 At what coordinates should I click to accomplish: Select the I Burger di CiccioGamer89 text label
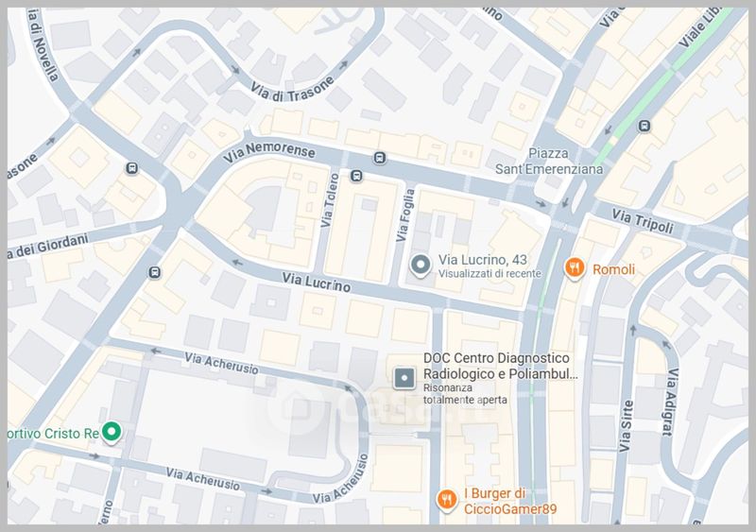(x=509, y=501)
